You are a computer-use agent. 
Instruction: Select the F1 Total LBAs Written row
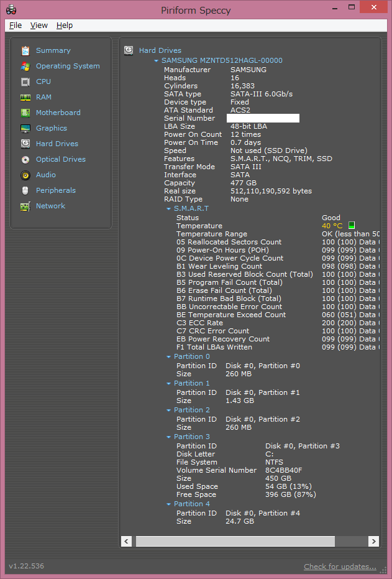tap(278, 348)
